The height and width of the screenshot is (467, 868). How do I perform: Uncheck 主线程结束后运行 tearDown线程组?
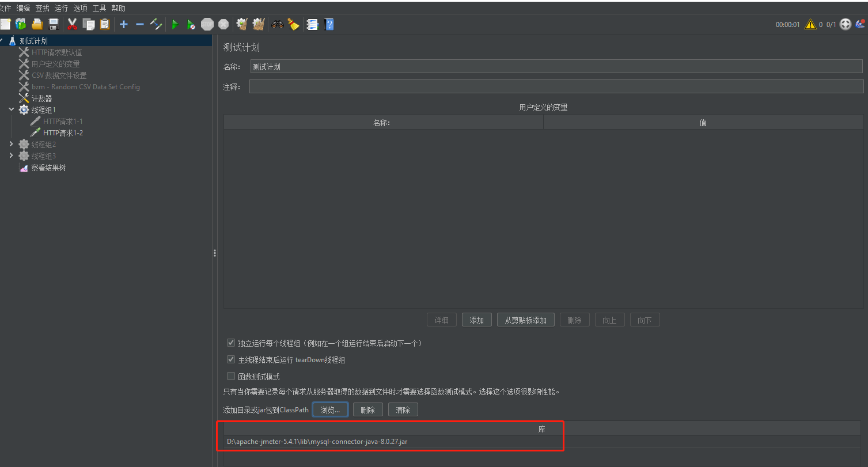(x=231, y=360)
